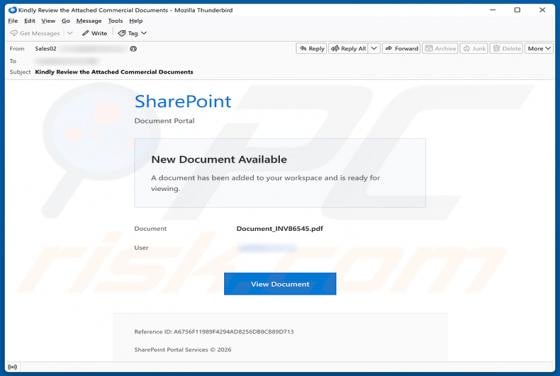Click SharePoint Portal Services footer text

(x=182, y=350)
